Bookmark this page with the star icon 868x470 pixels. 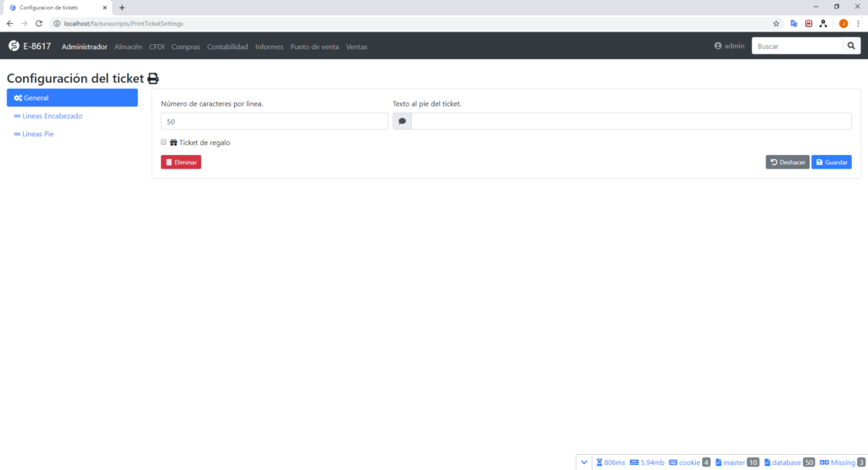click(776, 24)
